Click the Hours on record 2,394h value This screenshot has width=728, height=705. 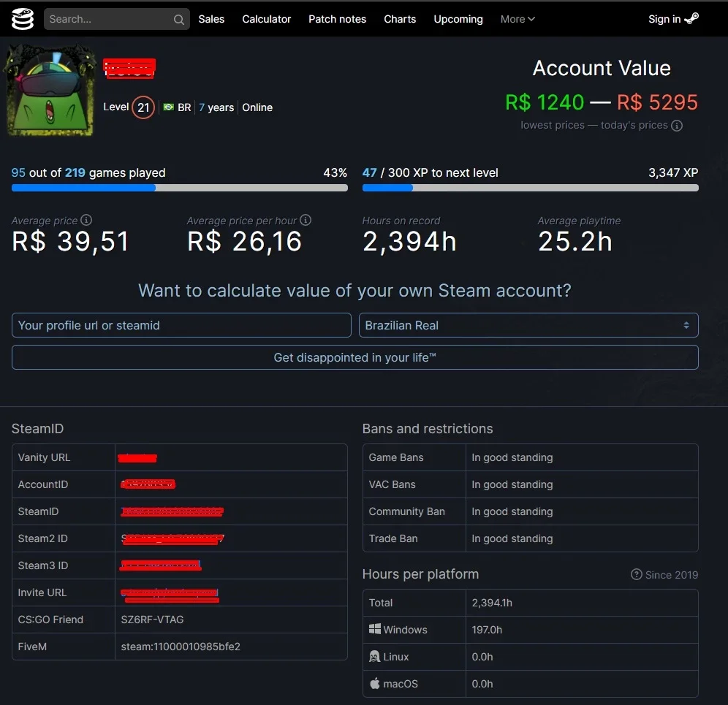(409, 241)
